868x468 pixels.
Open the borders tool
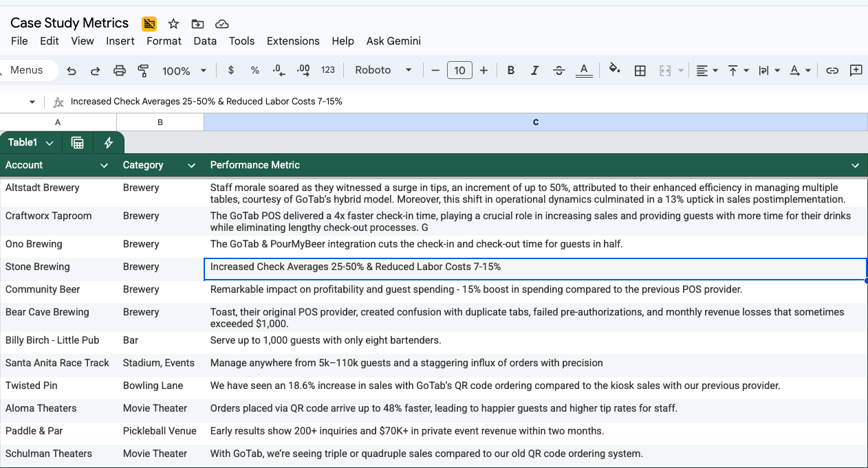click(x=640, y=71)
